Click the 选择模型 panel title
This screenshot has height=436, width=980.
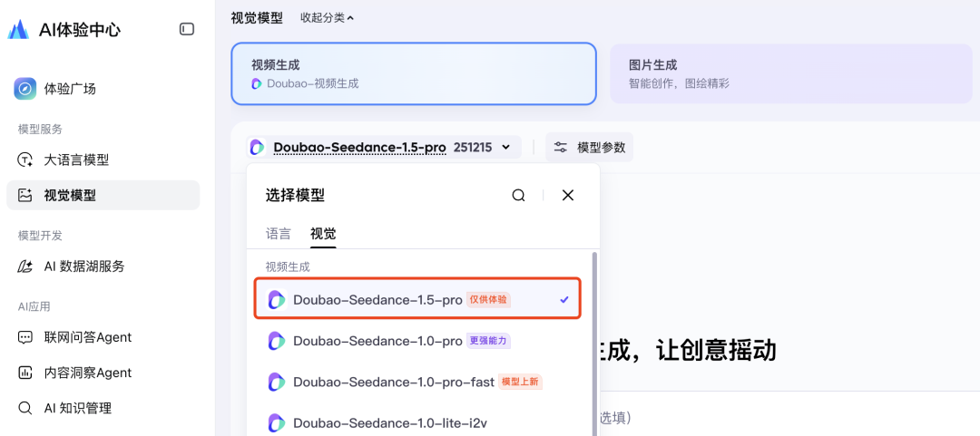[295, 196]
